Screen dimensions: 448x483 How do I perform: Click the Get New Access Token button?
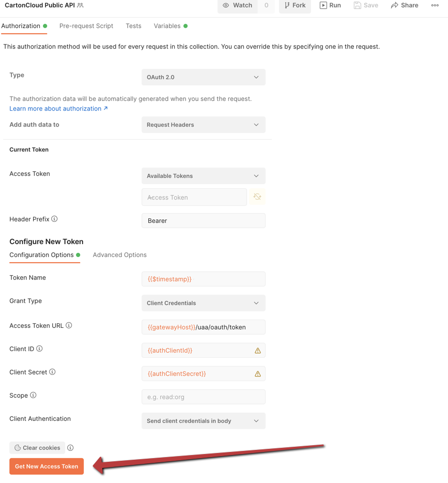coord(46,466)
